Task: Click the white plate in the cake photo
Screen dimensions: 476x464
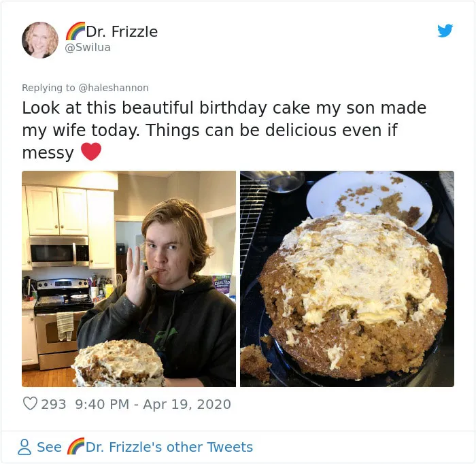Action: [x=369, y=197]
